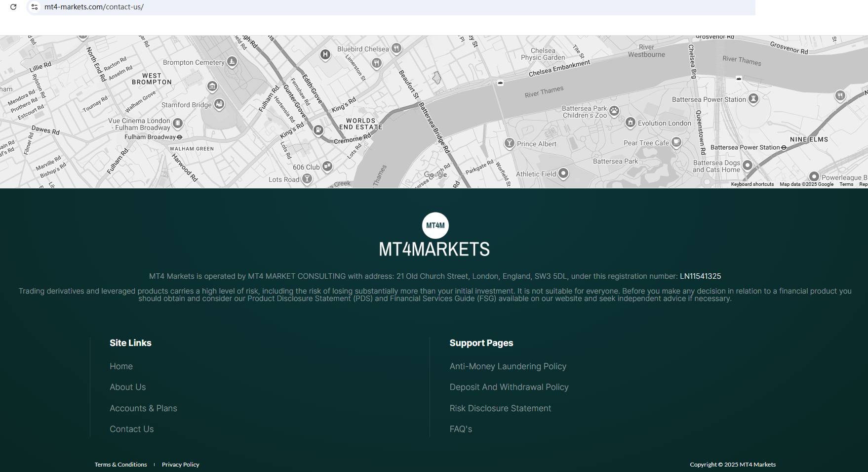
Task: Click the Dawes Rd road label
Action: 45,130
